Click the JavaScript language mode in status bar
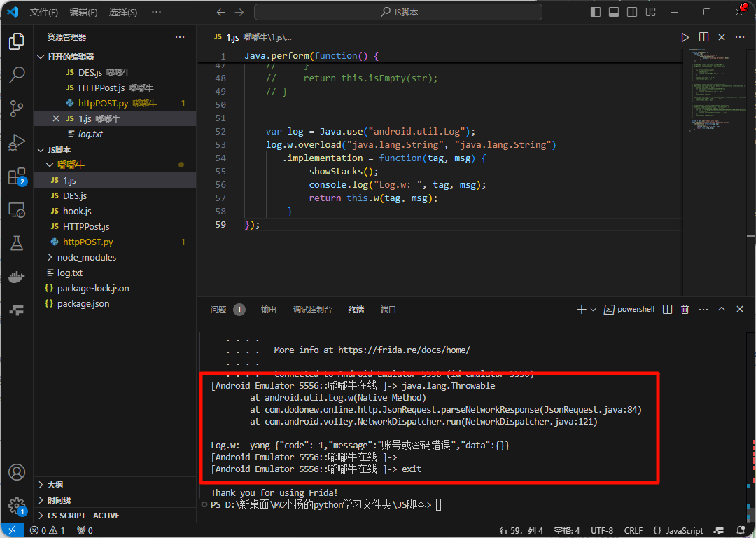The width and height of the screenshot is (756, 538). 678,531
